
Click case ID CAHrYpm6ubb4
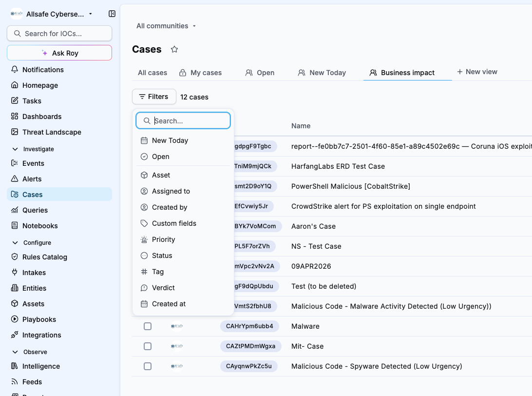pyautogui.click(x=249, y=326)
